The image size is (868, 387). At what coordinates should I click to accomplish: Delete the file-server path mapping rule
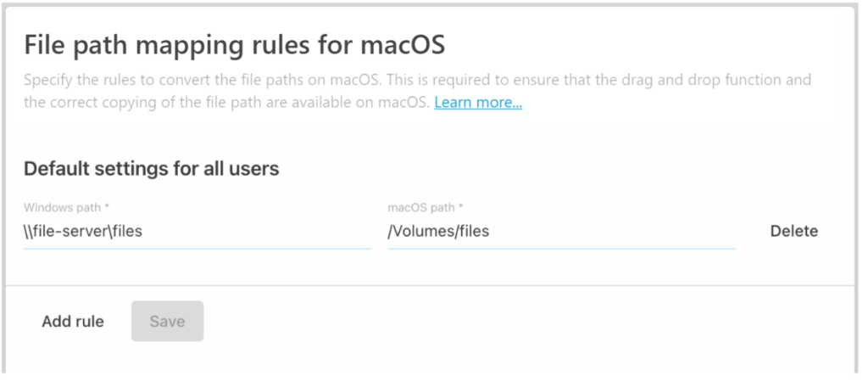pos(793,231)
